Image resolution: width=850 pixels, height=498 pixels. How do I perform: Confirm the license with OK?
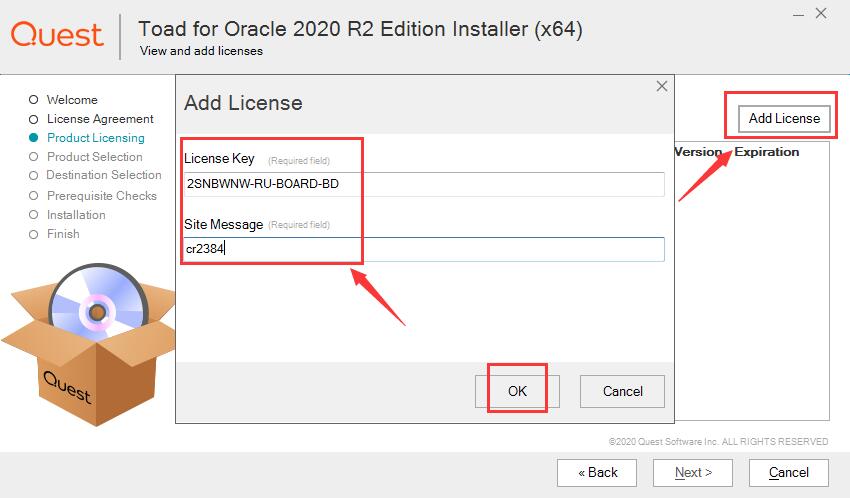tap(517, 391)
